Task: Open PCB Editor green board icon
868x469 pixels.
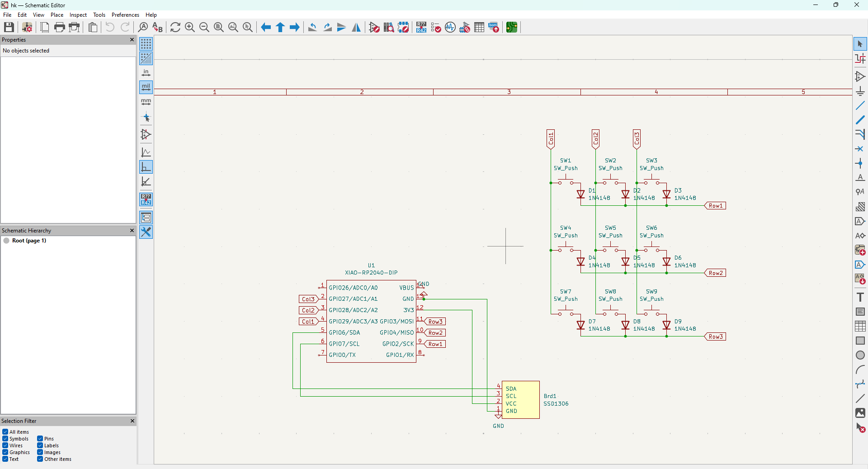Action: click(x=512, y=27)
